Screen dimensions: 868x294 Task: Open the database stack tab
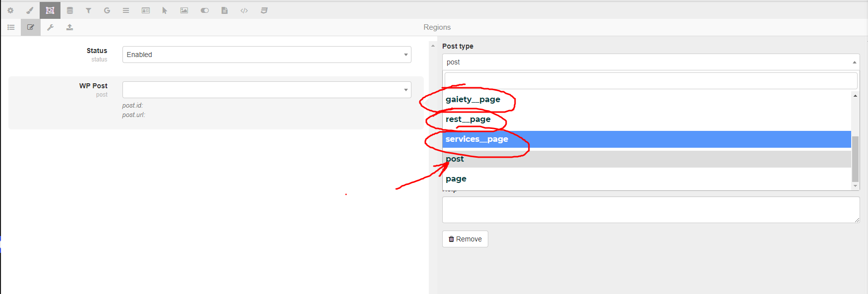pos(70,10)
